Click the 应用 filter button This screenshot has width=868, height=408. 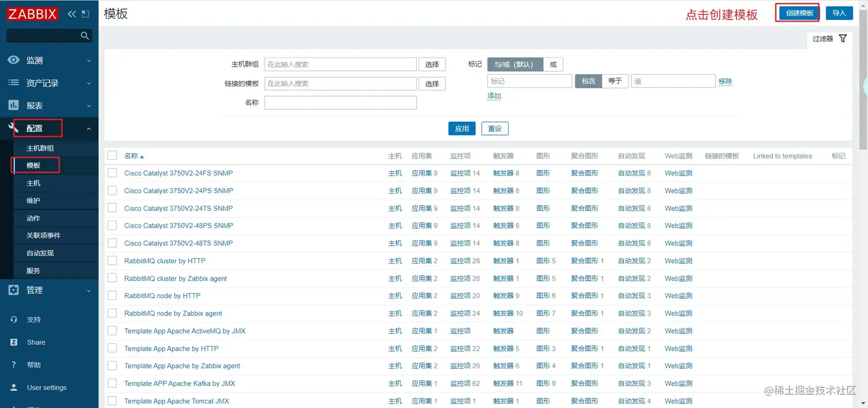click(x=462, y=129)
